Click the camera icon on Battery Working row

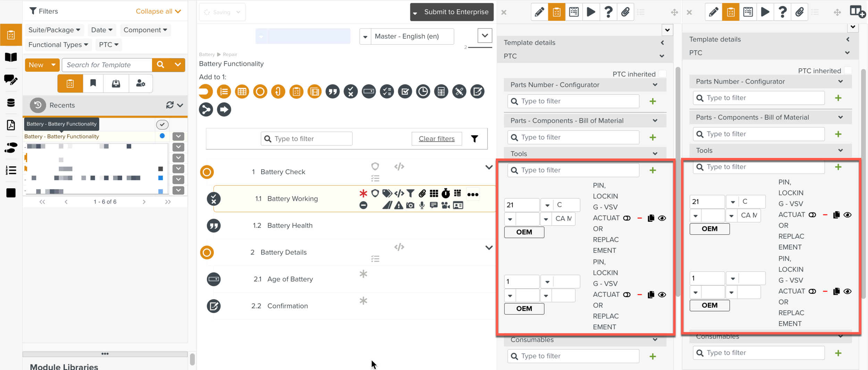(x=410, y=206)
